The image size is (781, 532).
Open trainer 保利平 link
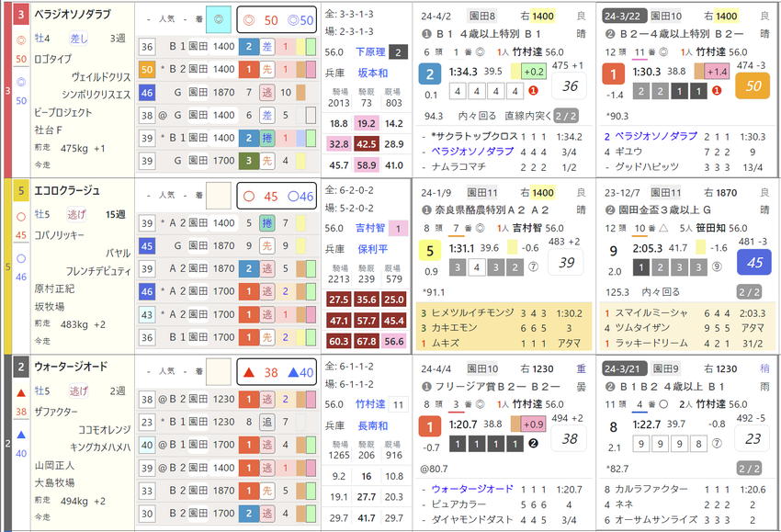[x=372, y=249]
